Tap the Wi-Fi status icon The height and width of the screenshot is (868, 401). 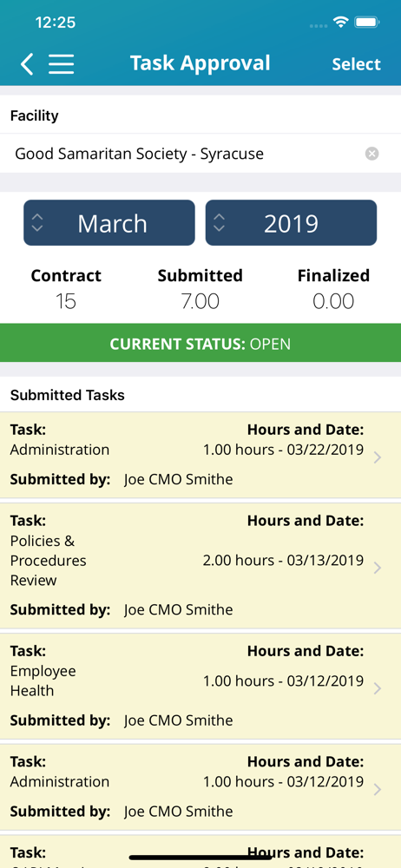tap(340, 23)
